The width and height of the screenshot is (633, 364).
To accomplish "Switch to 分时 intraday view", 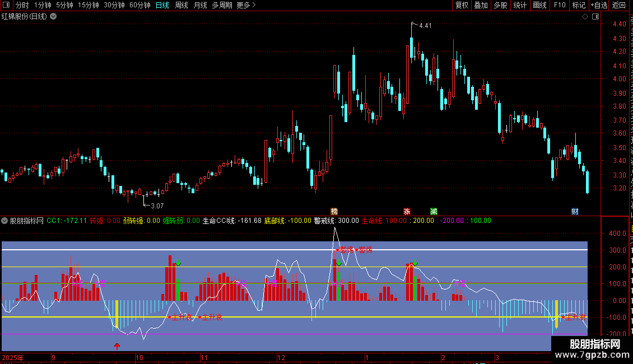I will coord(22,5).
